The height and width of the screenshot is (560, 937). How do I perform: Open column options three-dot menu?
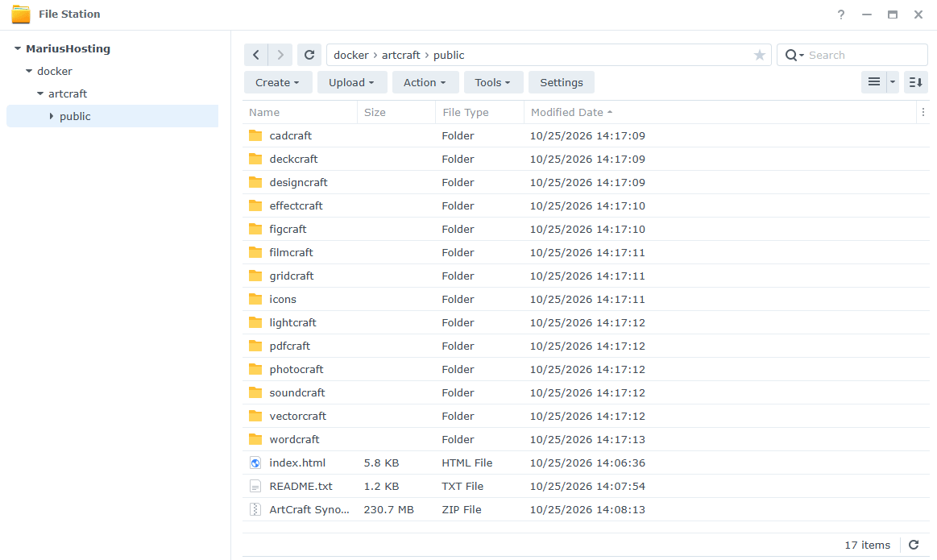923,112
